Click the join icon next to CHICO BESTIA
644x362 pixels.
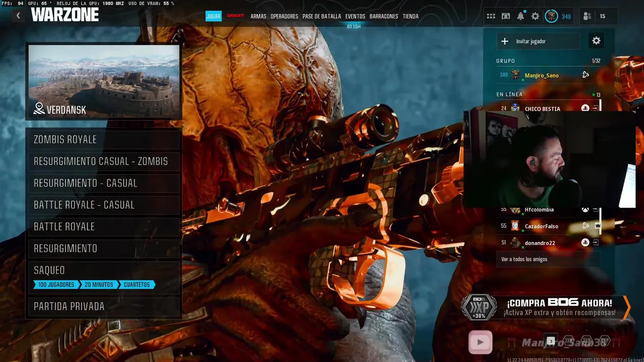[596, 109]
